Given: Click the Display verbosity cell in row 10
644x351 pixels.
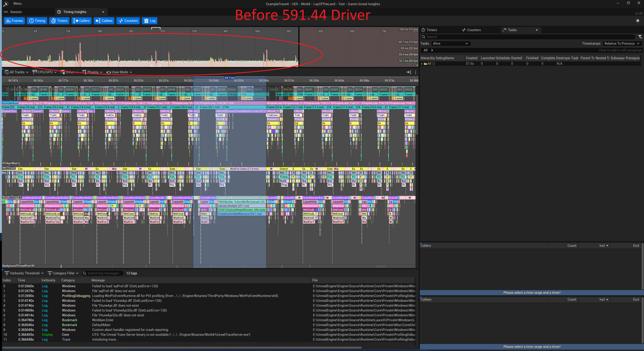Looking at the screenshot, I should [x=48, y=334].
